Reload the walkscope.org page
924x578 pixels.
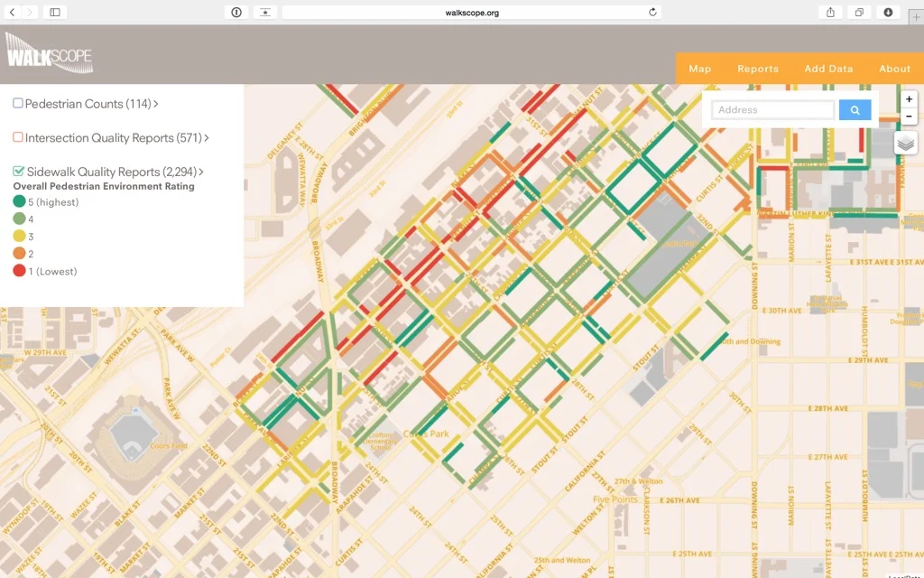coord(652,12)
